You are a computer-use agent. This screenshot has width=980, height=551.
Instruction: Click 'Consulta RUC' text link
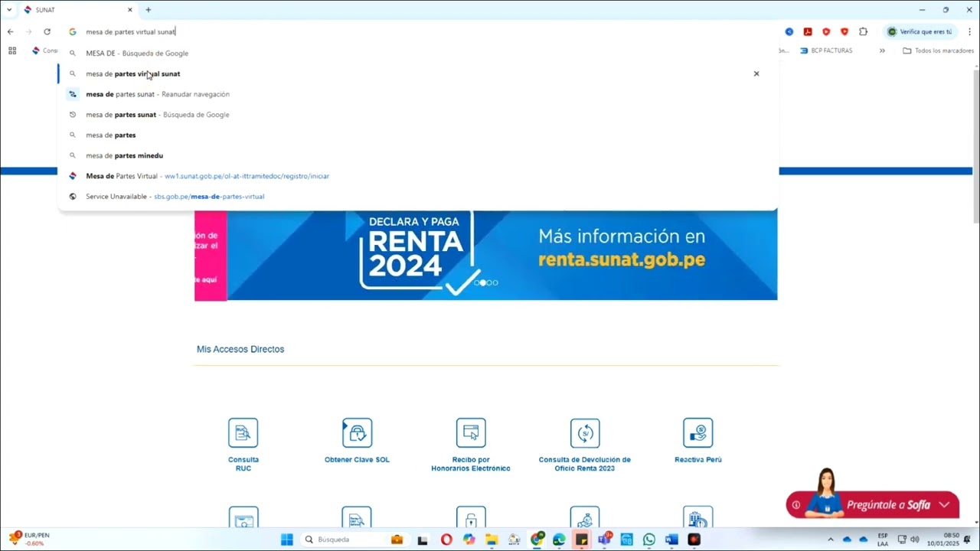pos(243,464)
